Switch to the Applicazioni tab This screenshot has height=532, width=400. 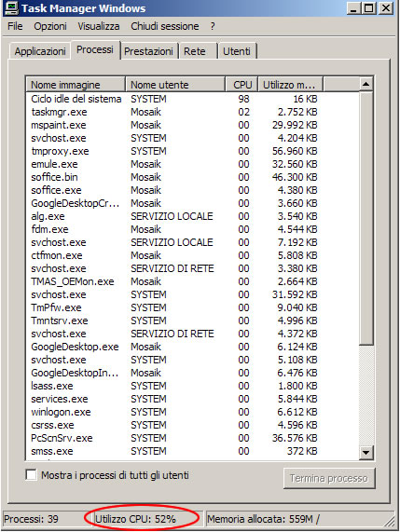click(x=40, y=51)
